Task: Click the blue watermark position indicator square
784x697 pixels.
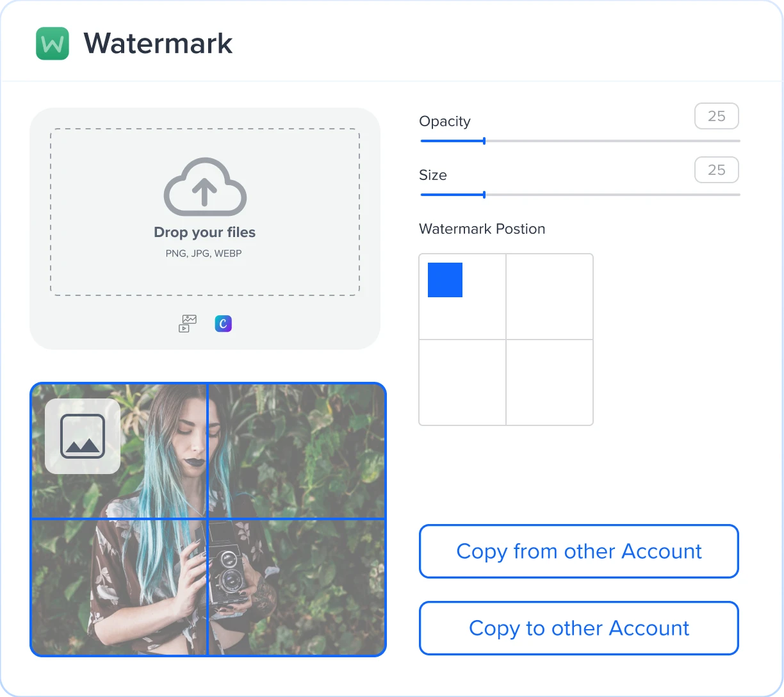Action: point(445,279)
